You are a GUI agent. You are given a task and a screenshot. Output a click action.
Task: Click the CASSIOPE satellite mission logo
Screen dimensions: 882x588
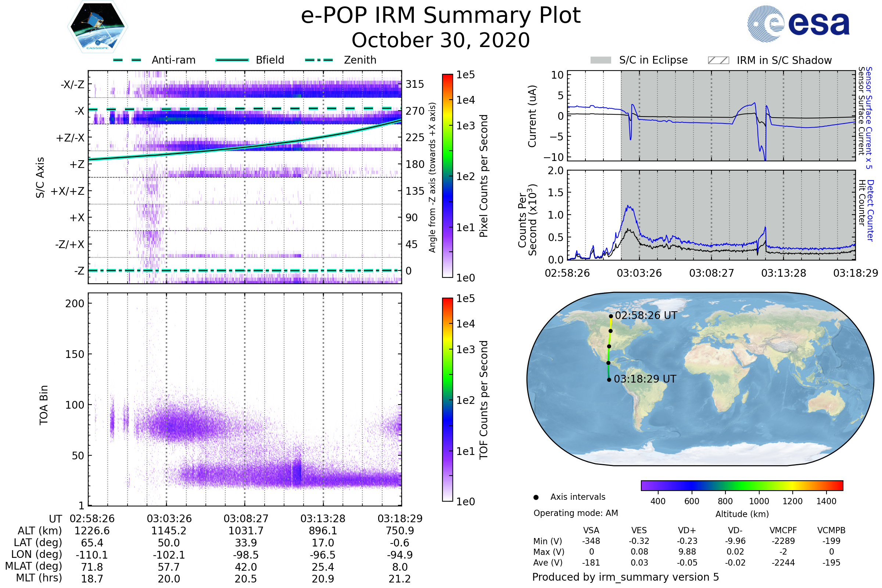97,27
